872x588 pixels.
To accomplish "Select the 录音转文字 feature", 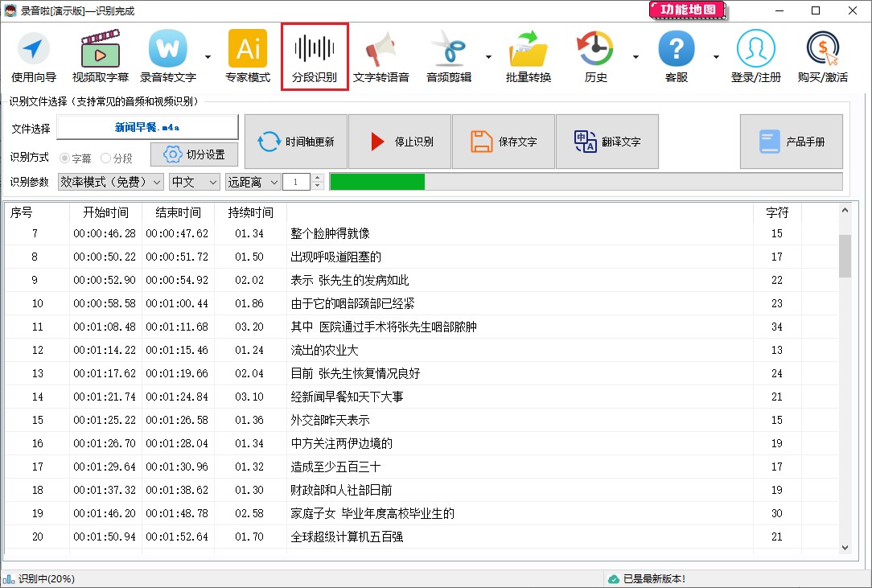I will tap(167, 55).
